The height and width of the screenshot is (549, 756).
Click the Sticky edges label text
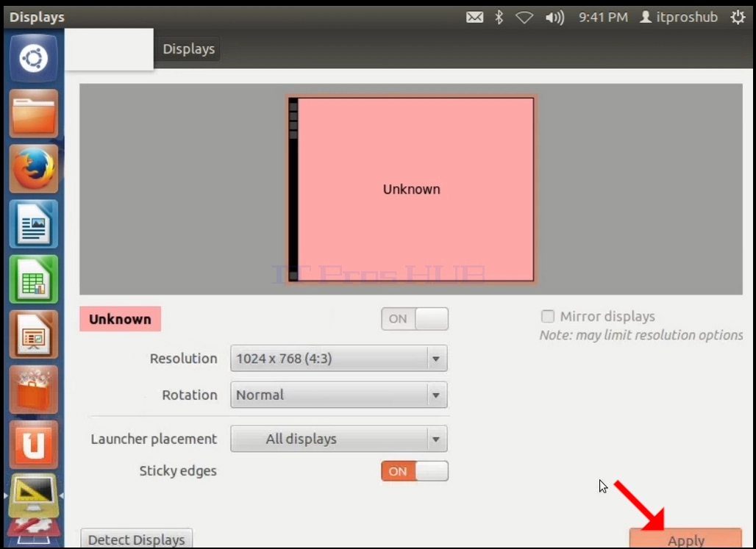click(x=178, y=471)
